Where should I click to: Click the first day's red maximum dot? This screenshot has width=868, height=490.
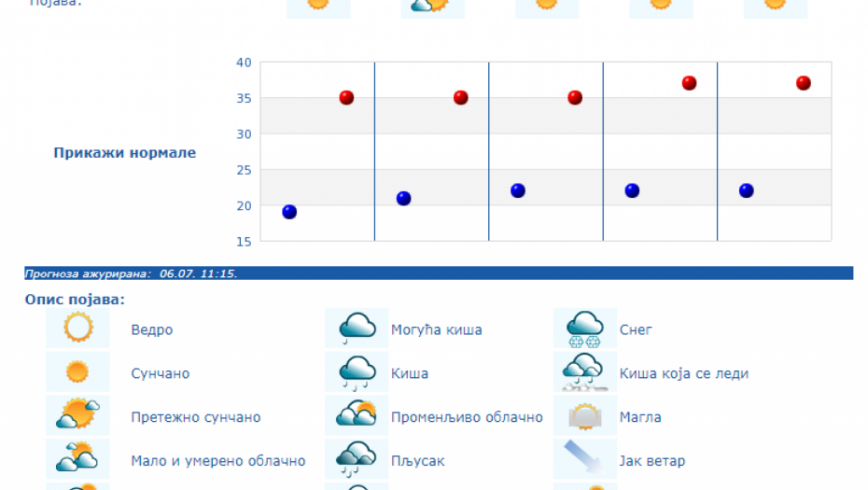click(x=346, y=98)
